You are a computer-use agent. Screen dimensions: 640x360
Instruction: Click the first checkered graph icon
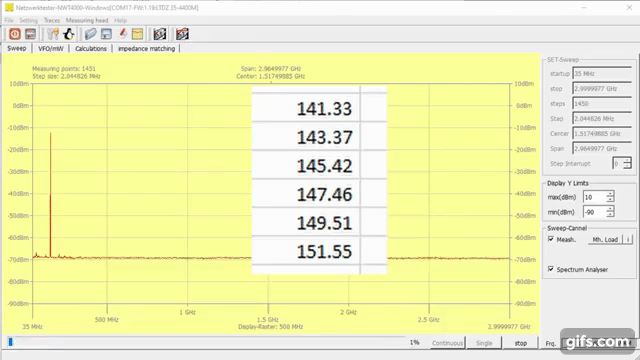160,34
